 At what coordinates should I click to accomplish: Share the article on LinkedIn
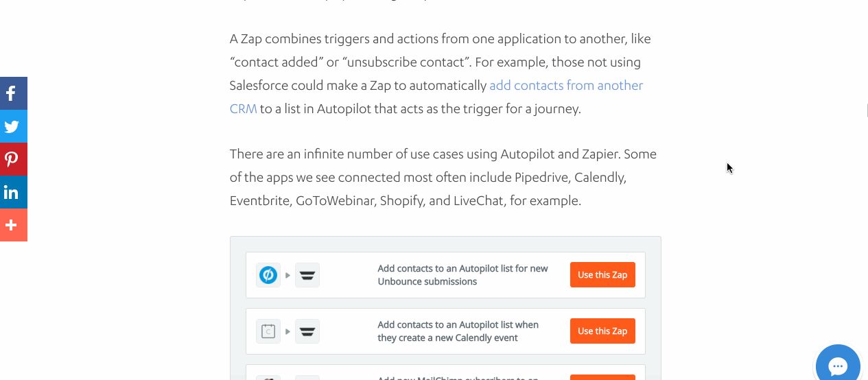14,192
